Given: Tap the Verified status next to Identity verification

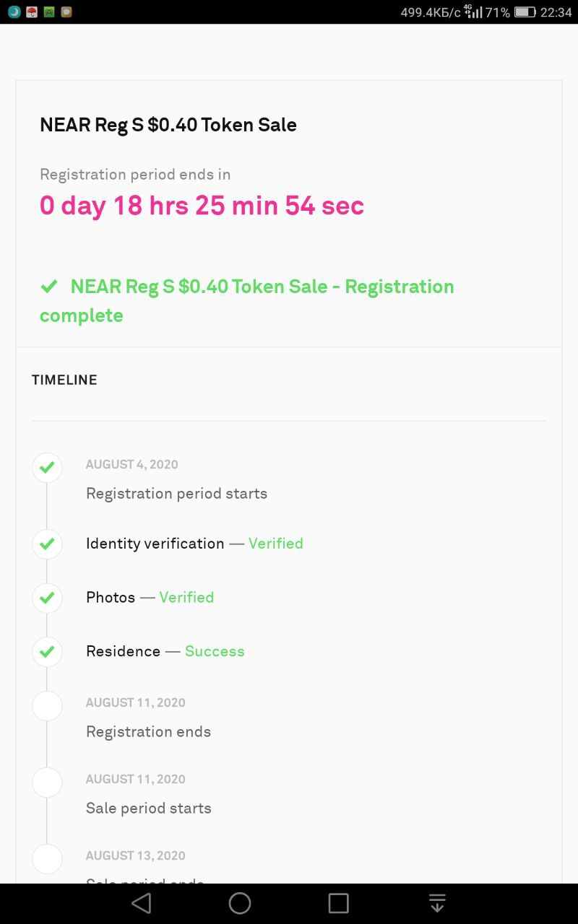Looking at the screenshot, I should 276,544.
